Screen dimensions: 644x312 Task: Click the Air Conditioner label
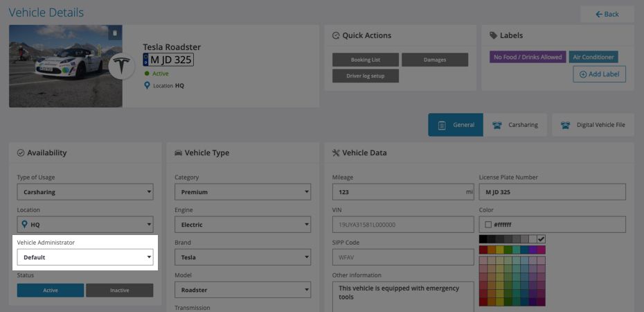(x=593, y=57)
